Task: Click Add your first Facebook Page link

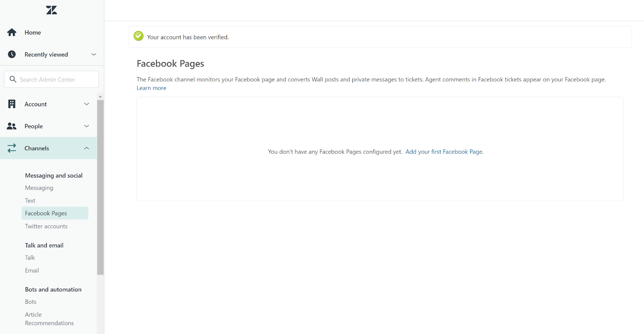Action: pyautogui.click(x=444, y=152)
